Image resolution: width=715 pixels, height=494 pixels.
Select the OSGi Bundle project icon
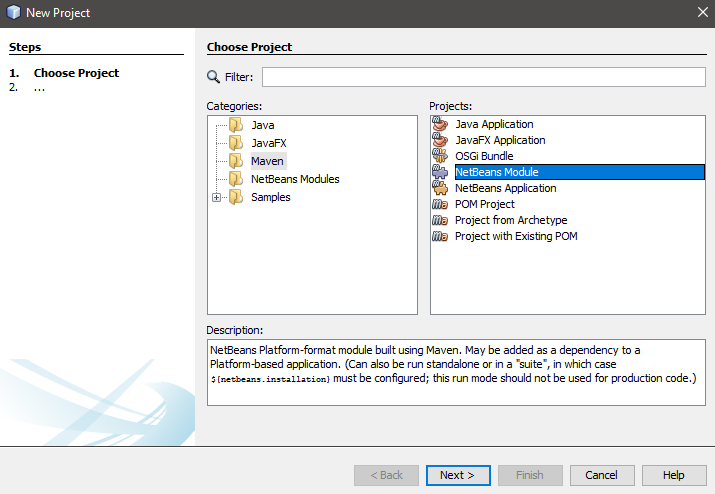click(x=439, y=156)
